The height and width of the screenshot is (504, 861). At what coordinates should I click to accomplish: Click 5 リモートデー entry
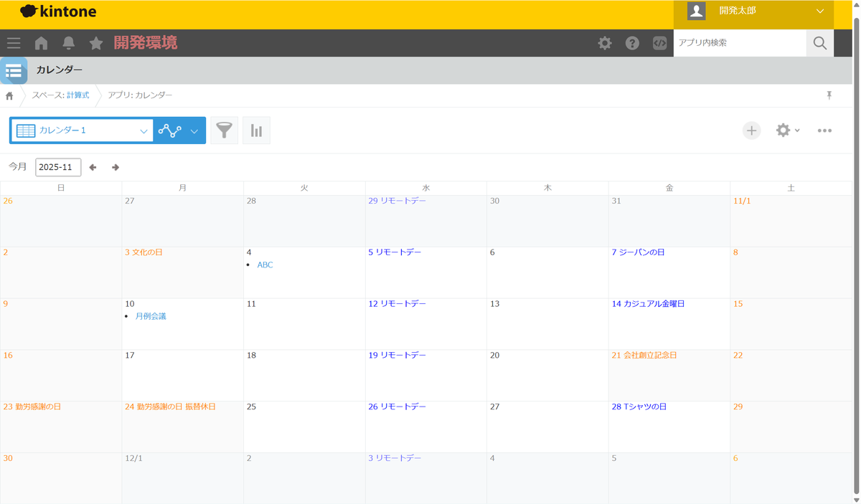click(395, 252)
